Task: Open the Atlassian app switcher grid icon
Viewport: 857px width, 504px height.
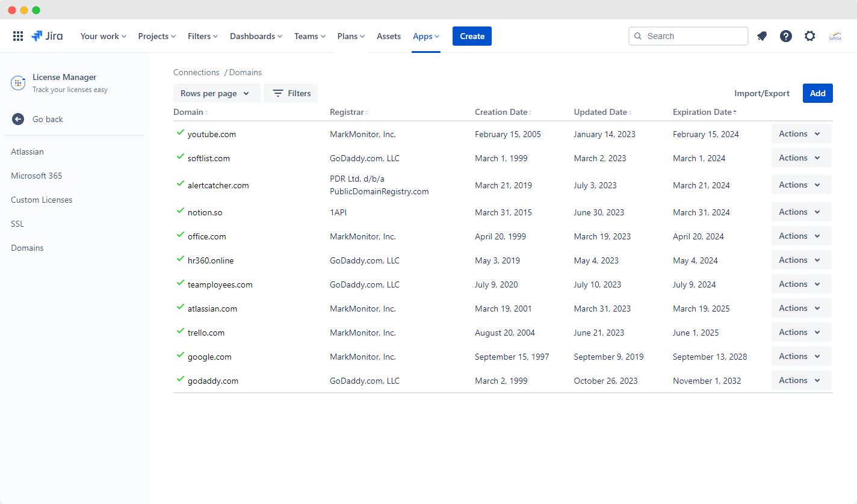Action: [18, 35]
